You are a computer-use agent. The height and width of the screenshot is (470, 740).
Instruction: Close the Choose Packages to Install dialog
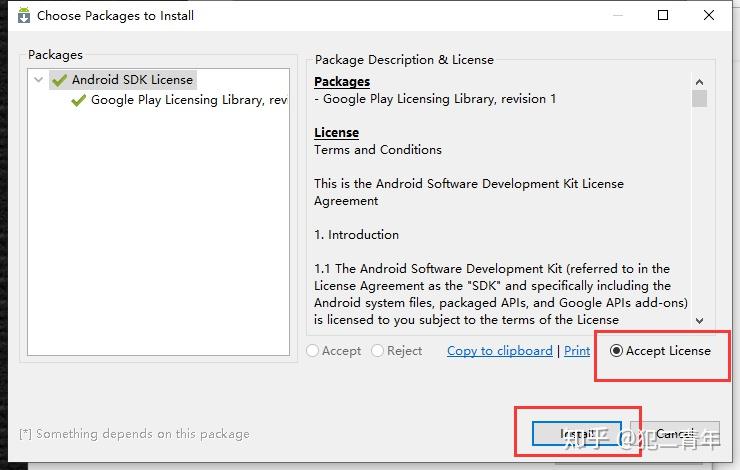click(x=709, y=15)
